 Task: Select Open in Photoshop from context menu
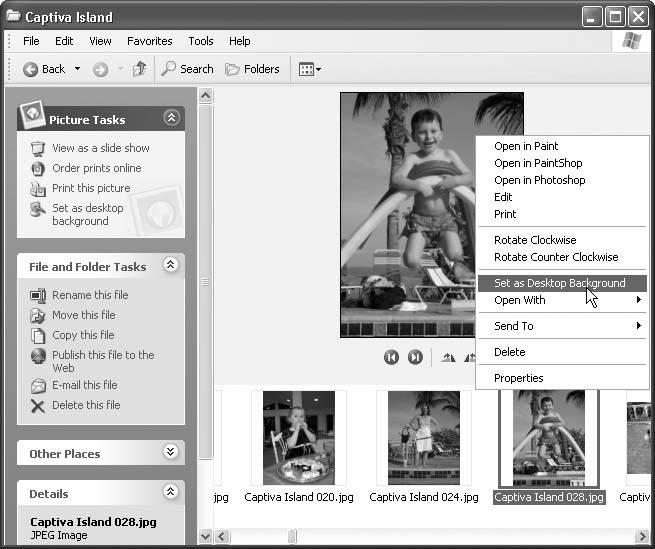point(539,180)
